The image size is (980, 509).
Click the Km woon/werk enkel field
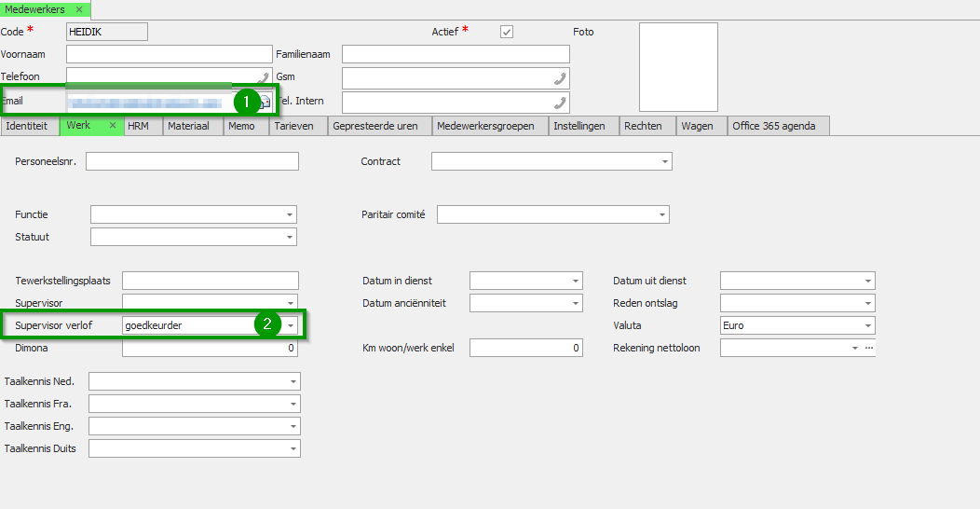coord(526,348)
